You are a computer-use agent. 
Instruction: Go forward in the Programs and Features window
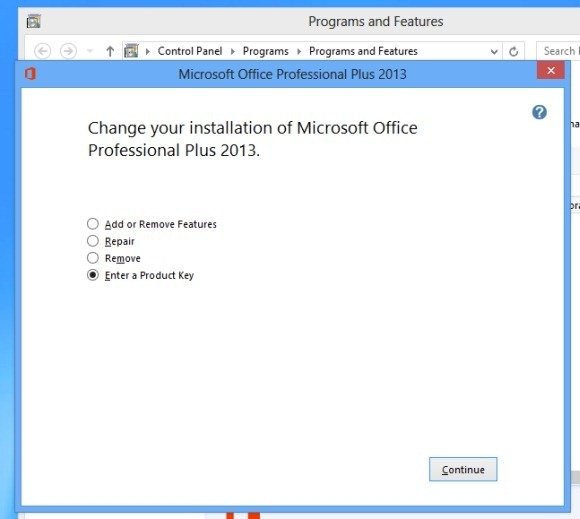click(x=68, y=51)
